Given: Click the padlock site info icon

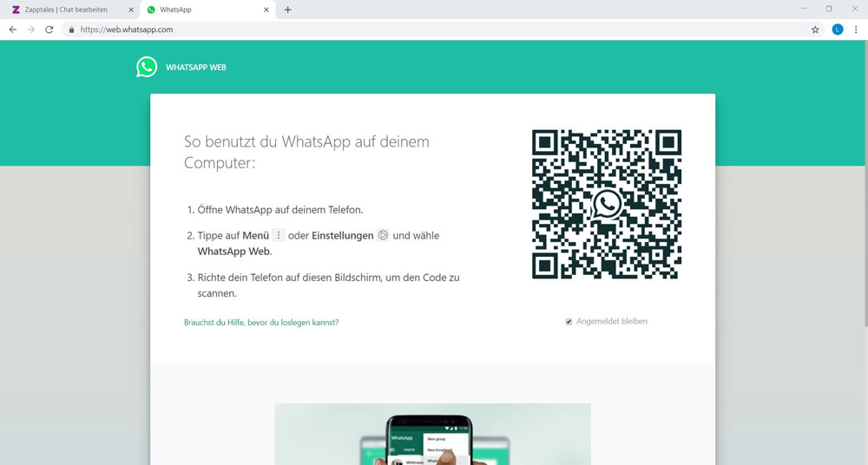Looking at the screenshot, I should pos(71,29).
